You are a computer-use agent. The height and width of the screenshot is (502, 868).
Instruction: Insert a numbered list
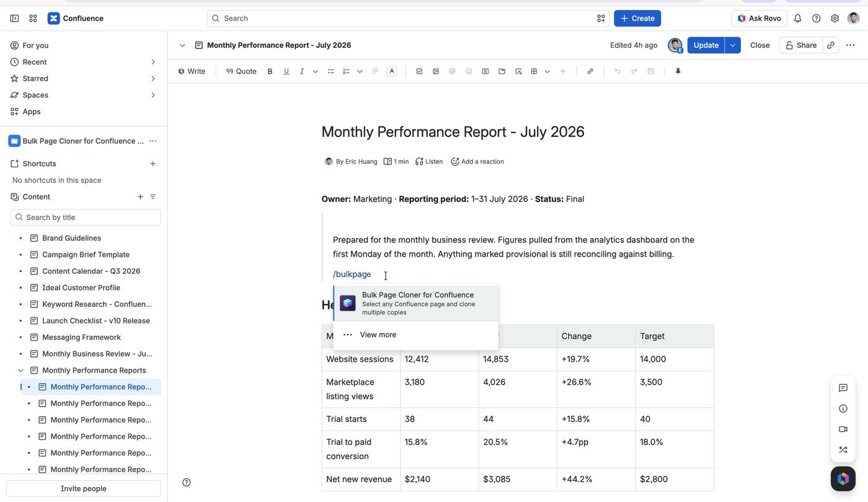(347, 71)
